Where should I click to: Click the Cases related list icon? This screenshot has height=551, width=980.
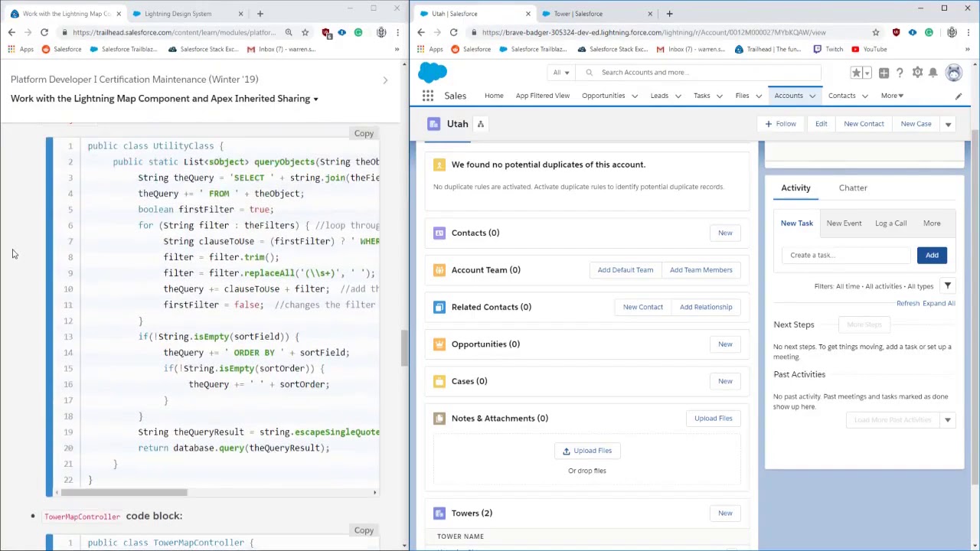coord(439,381)
